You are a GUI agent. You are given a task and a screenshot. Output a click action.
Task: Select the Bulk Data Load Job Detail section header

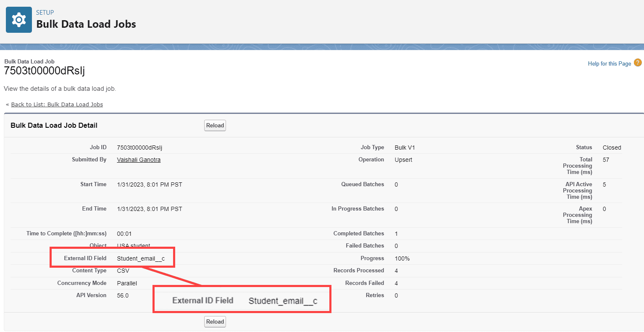tap(54, 125)
